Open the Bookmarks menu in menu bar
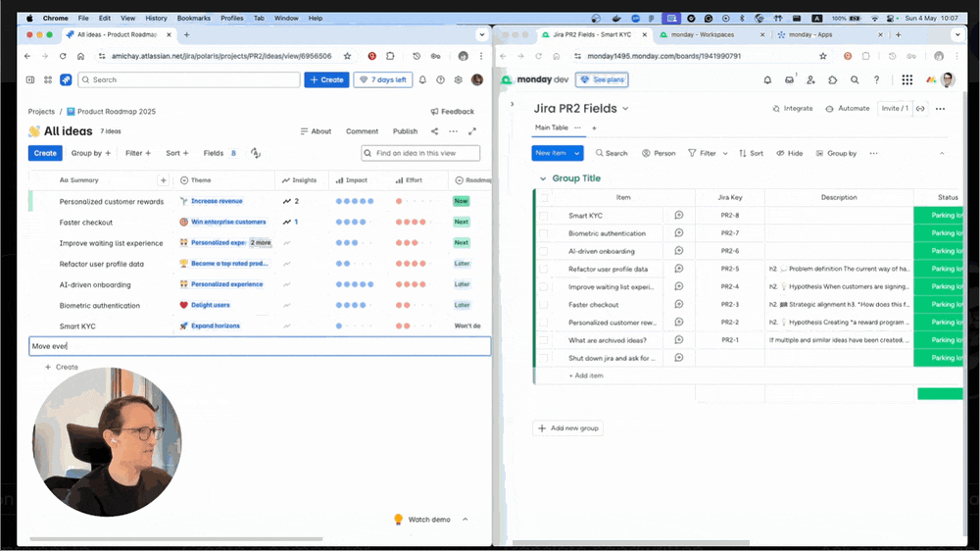This screenshot has width=980, height=551. 194,18
